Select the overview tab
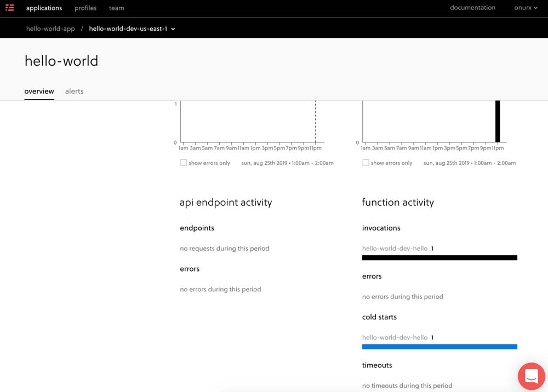This screenshot has width=548, height=392. click(x=39, y=91)
